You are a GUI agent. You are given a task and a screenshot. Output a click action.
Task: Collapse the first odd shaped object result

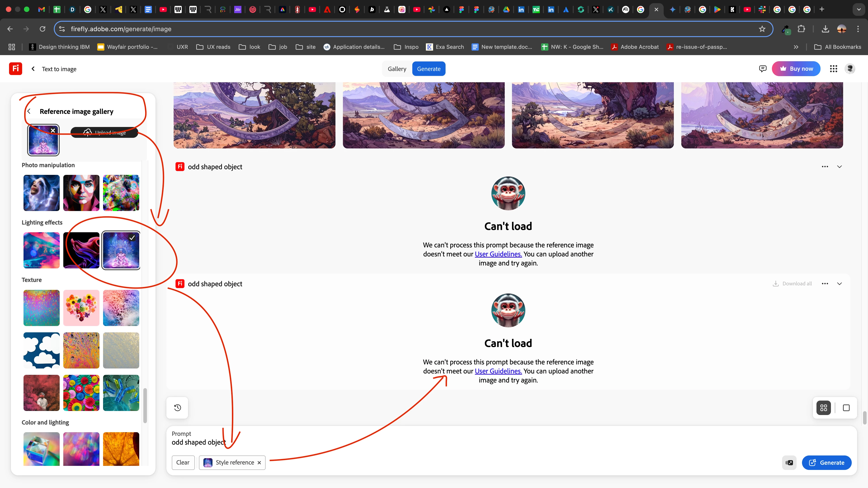point(839,167)
